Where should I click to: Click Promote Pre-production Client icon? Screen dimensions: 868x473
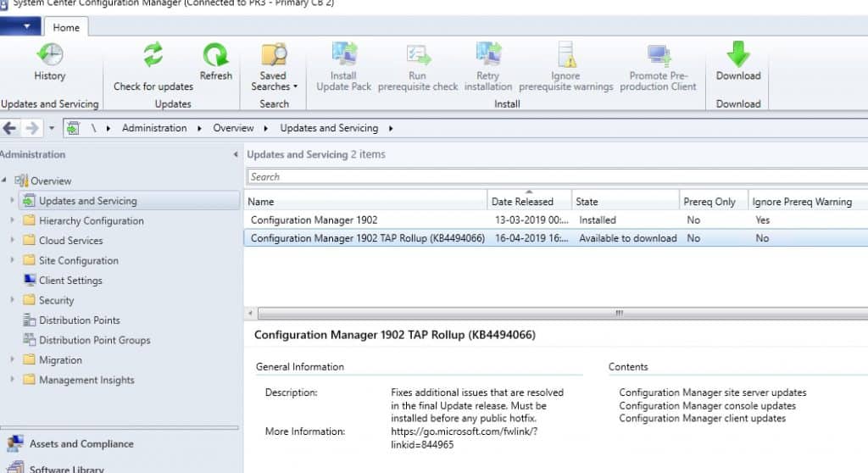click(659, 55)
